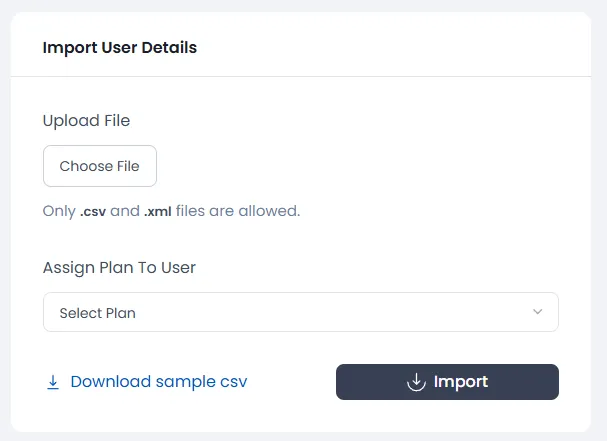607x441 pixels.
Task: Open the Select Plan dropdown
Action: (x=300, y=312)
